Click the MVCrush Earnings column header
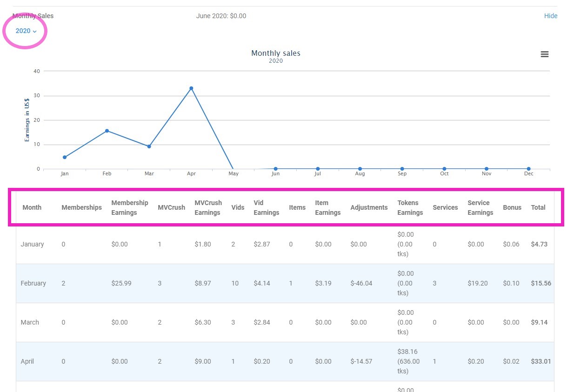This screenshot has height=392, width=574. [x=208, y=207]
